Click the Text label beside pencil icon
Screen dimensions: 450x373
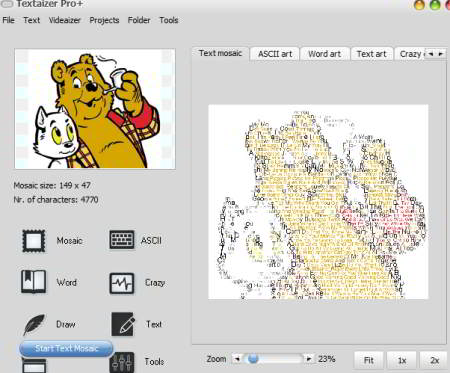(154, 324)
